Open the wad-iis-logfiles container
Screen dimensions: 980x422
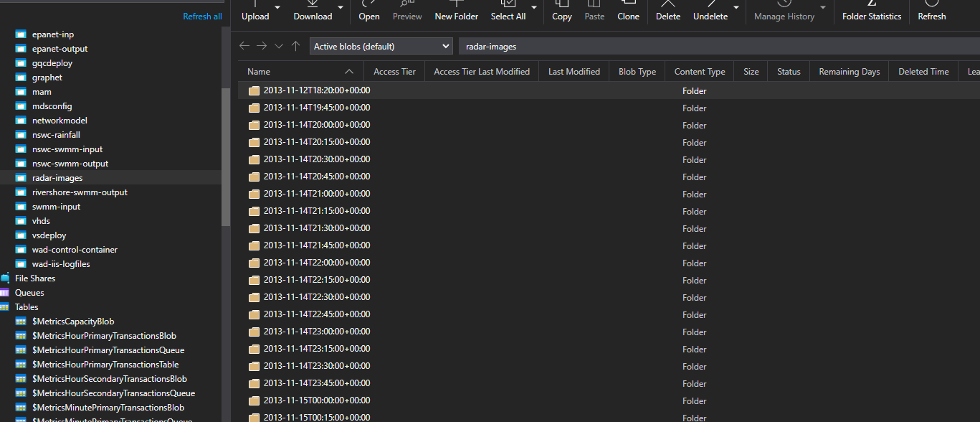click(61, 264)
